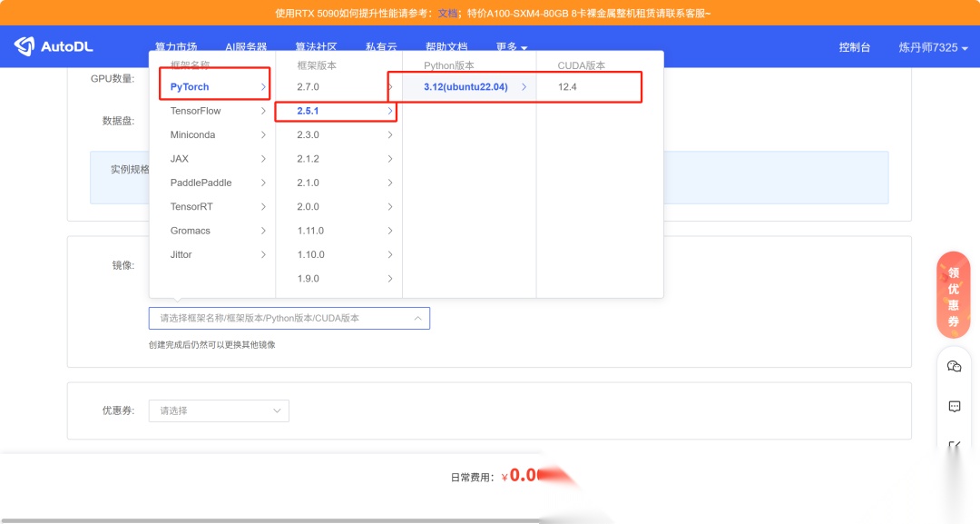The image size is (980, 524).
Task: Choose framework version 2.0.0
Action: 338,206
